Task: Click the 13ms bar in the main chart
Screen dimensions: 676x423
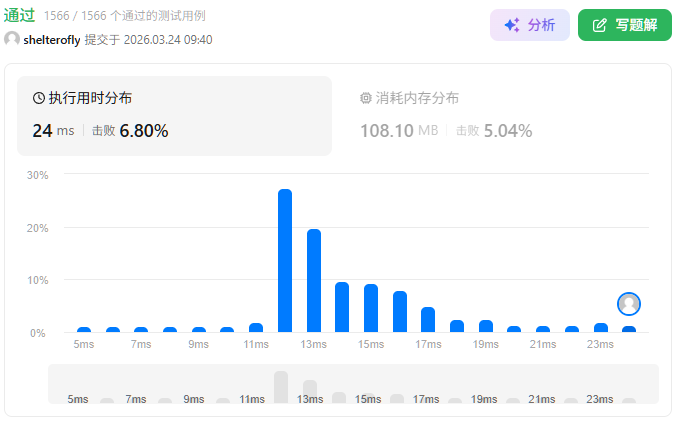Action: [x=314, y=280]
